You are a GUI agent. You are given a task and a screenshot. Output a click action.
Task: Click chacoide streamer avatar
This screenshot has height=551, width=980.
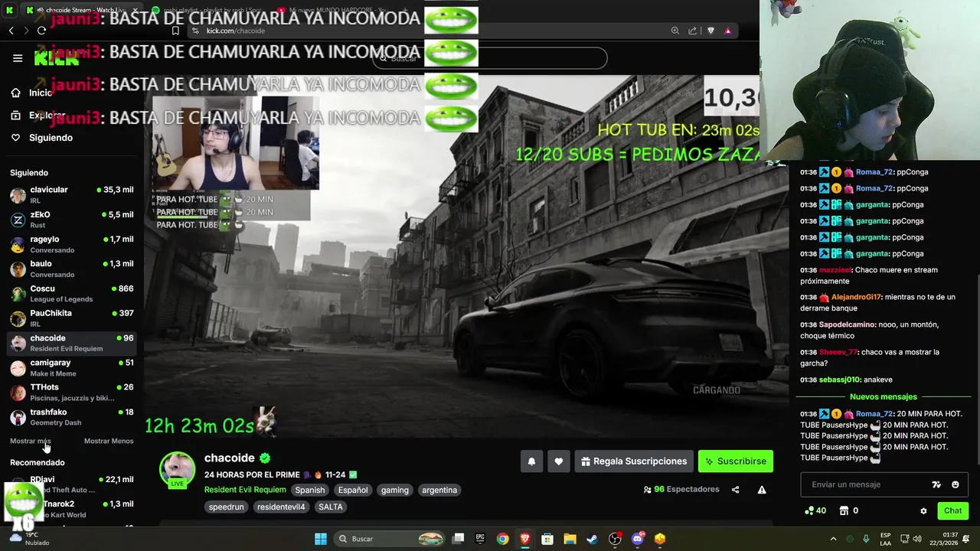pyautogui.click(x=177, y=468)
